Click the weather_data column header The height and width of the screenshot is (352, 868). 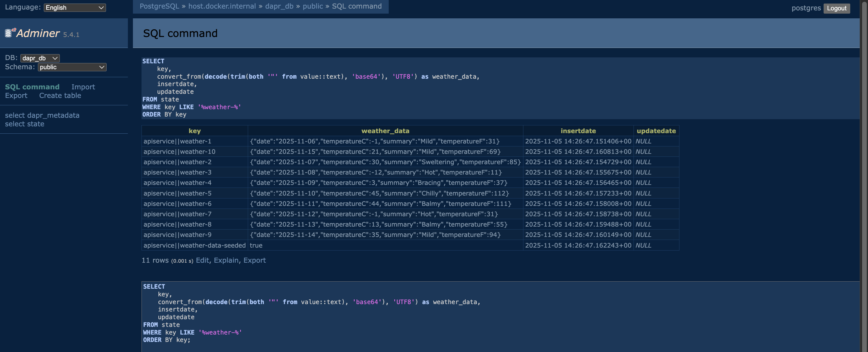click(385, 130)
